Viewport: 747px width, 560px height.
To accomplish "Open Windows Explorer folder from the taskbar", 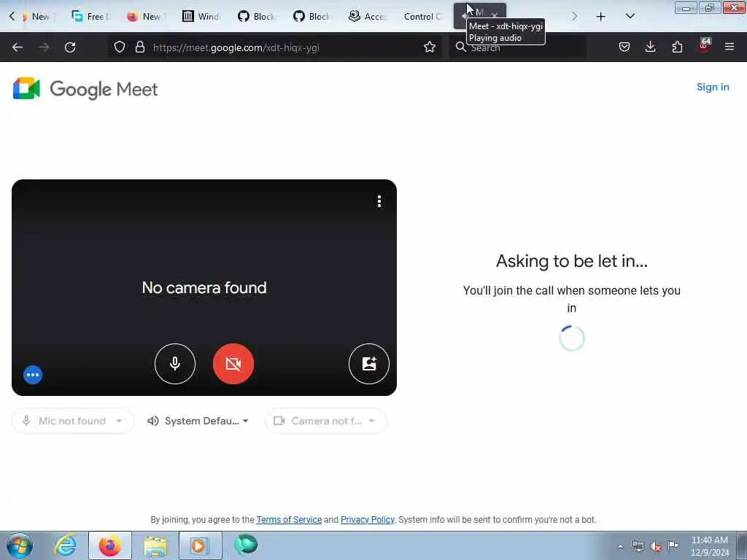I will [155, 545].
